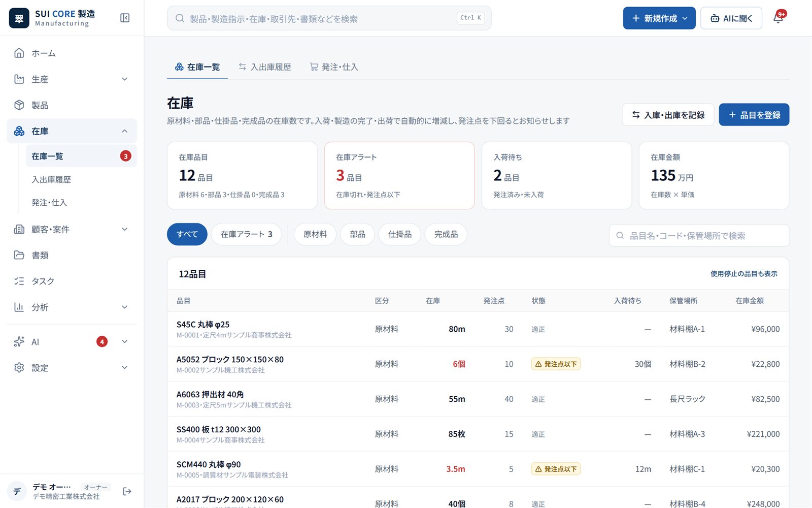This screenshot has width=812, height=508.
Task: Open row A5052 ブロック 150×150×80
Action: pos(478,364)
